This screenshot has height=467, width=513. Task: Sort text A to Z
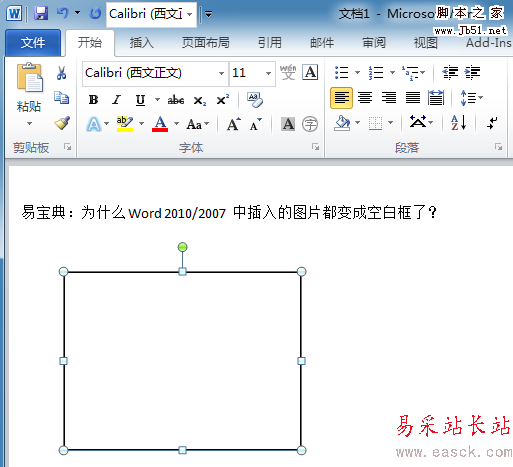[459, 123]
